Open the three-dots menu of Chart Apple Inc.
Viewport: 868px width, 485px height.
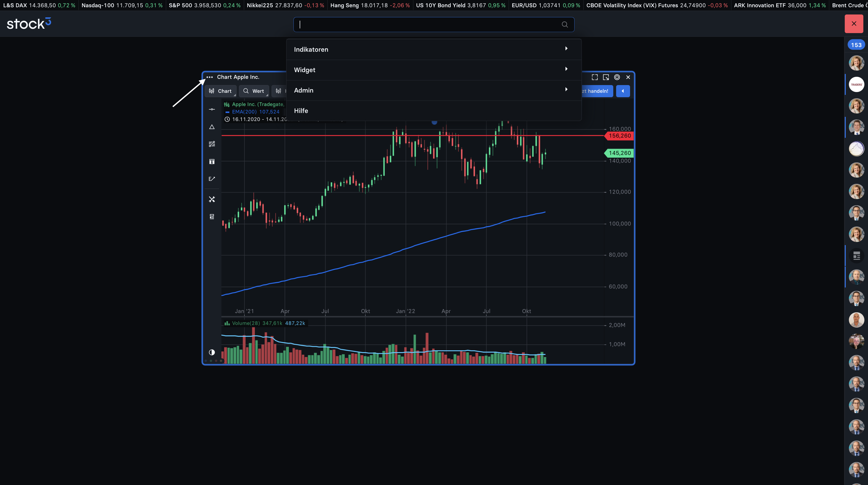point(210,77)
